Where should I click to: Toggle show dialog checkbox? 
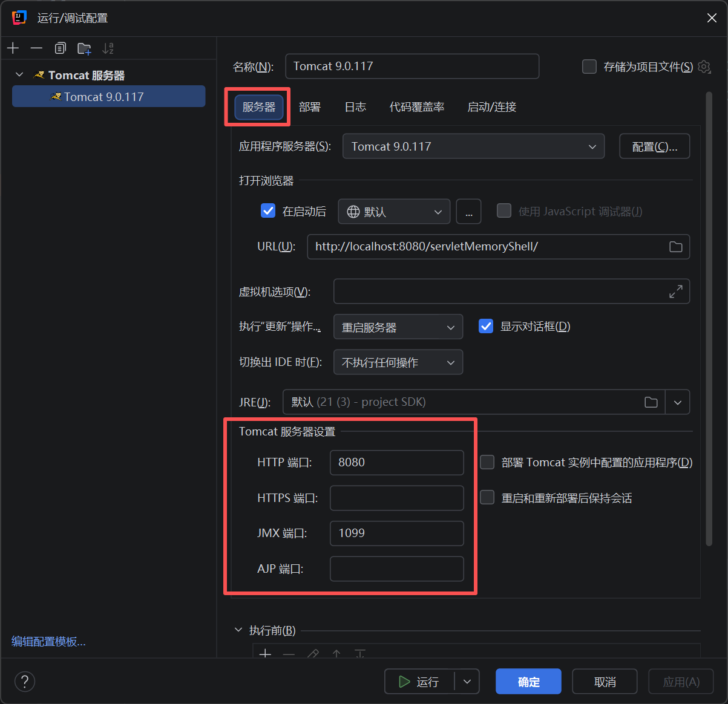click(486, 327)
